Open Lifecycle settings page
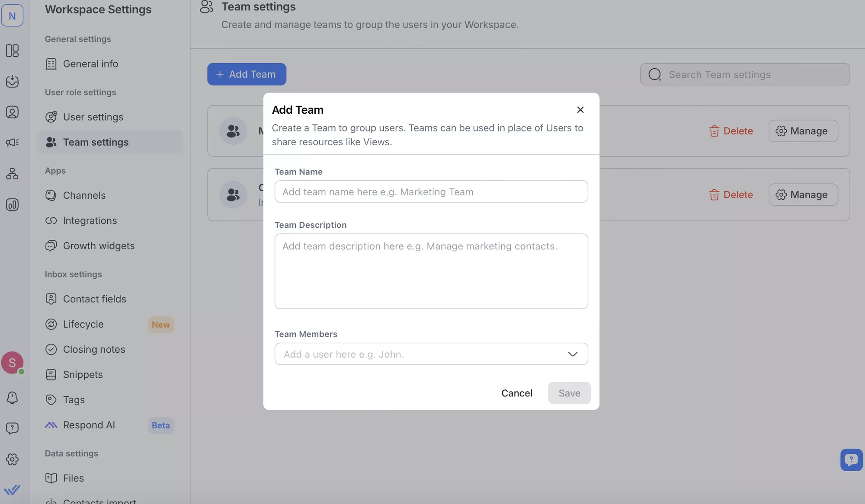Viewport: 865px width, 504px height. tap(83, 324)
